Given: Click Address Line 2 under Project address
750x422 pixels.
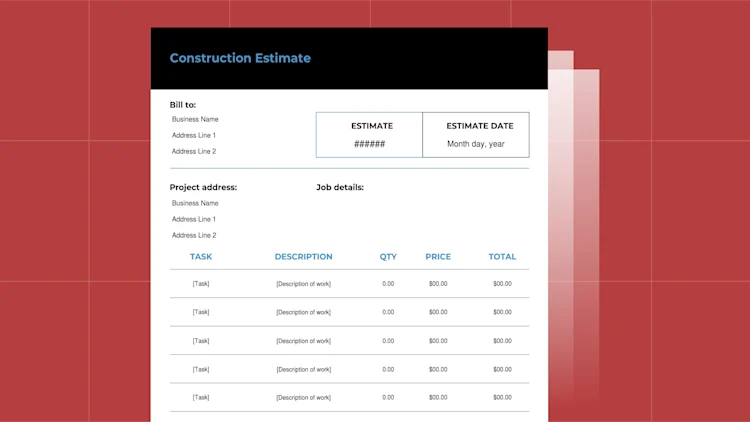Looking at the screenshot, I should tap(194, 235).
